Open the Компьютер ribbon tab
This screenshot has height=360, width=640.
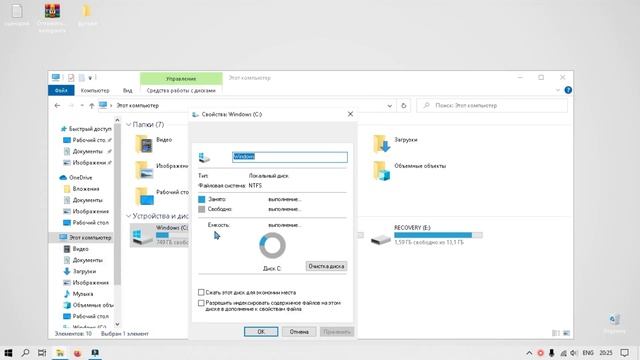click(95, 90)
